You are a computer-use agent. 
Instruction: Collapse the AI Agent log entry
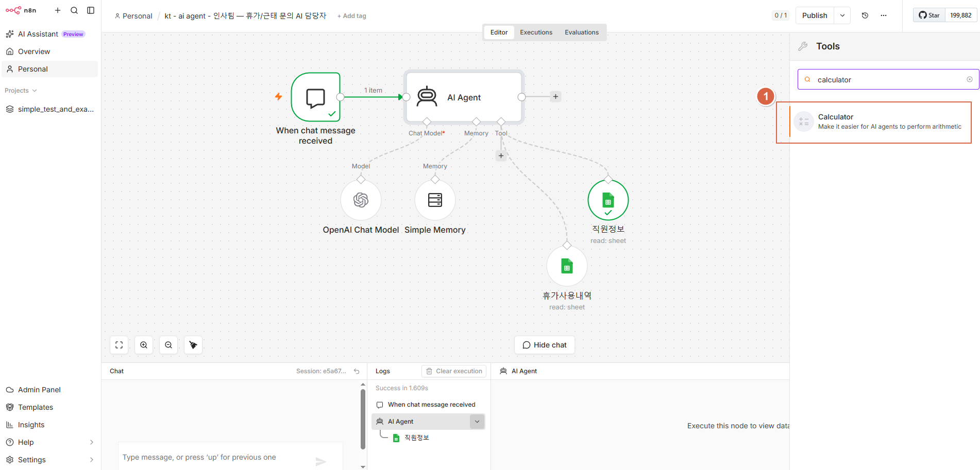click(x=477, y=422)
